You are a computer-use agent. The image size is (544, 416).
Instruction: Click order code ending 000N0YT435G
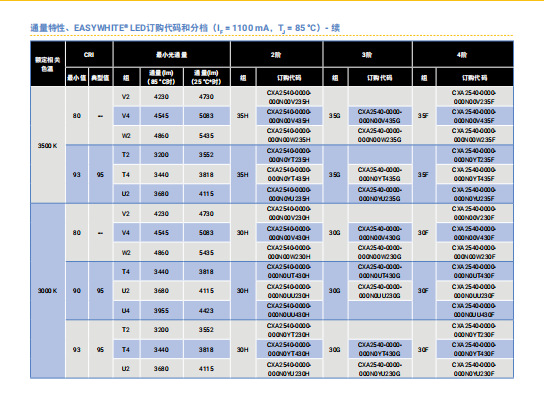coord(380,174)
